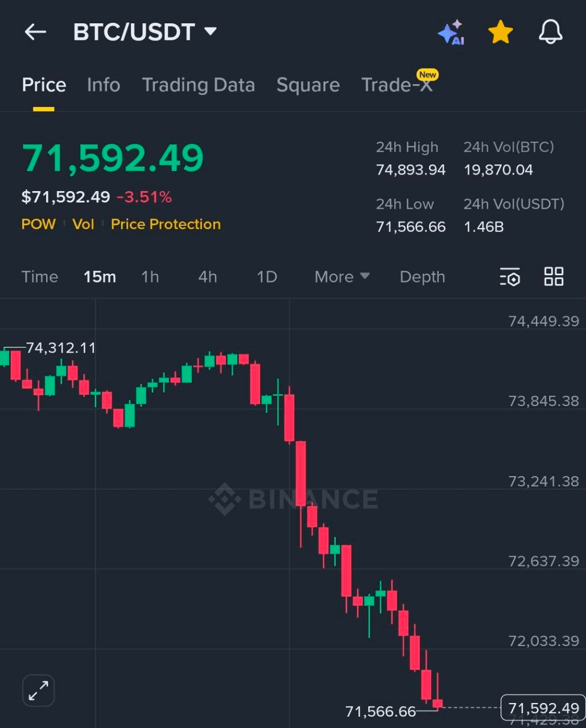This screenshot has width=586, height=728.
Task: Switch to the Trading Data tab
Action: tap(198, 85)
